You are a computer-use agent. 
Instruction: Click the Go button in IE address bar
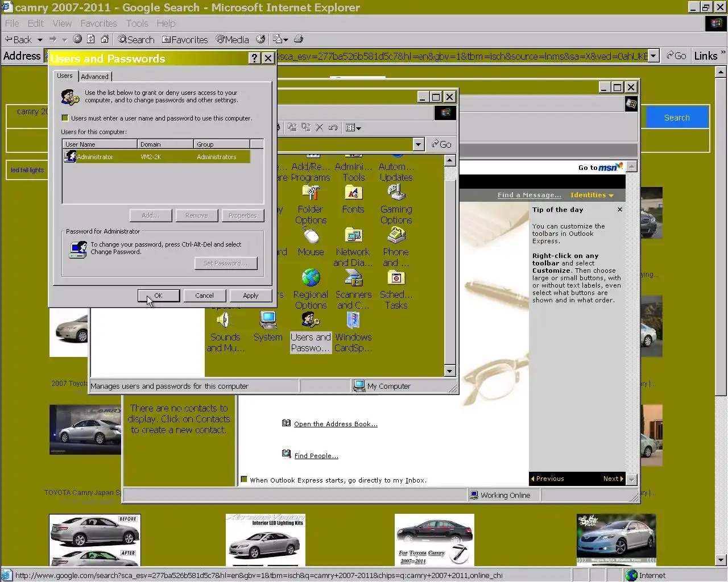(676, 56)
